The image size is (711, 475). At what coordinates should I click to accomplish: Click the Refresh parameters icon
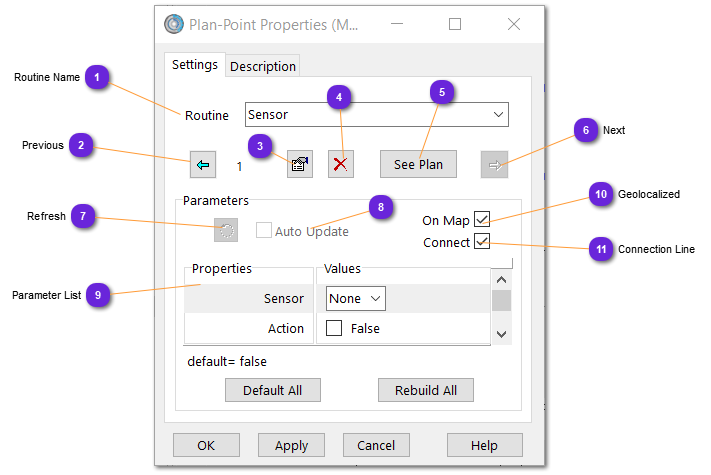coord(227,231)
